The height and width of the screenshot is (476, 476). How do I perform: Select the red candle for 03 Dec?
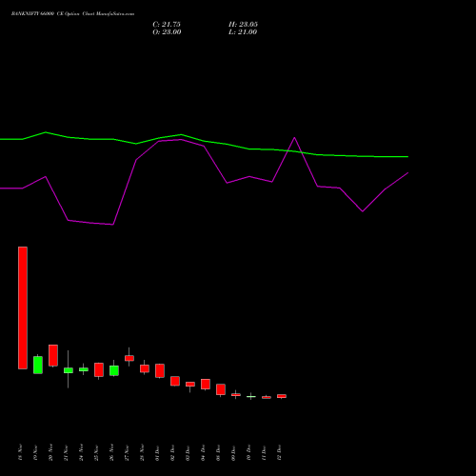190,384
